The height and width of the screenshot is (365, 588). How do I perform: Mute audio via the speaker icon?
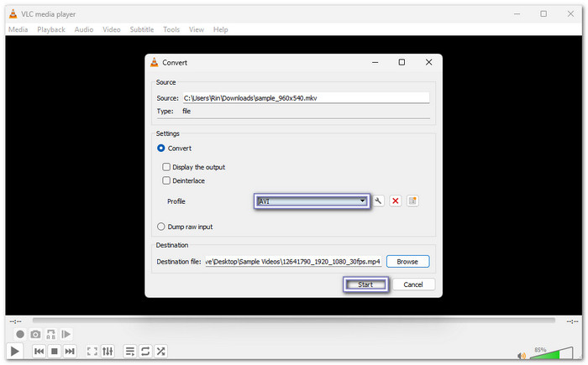coord(522,355)
